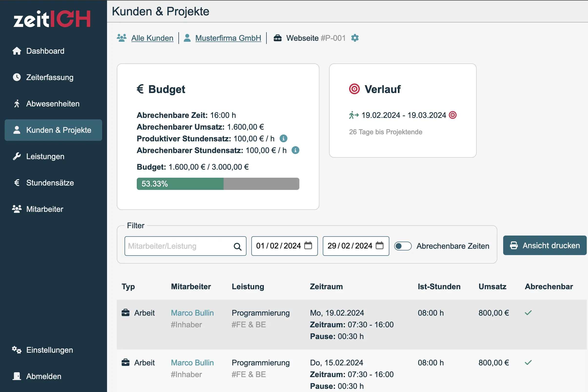Click the briefcase icon beside Webseite
588x392 pixels.
278,38
